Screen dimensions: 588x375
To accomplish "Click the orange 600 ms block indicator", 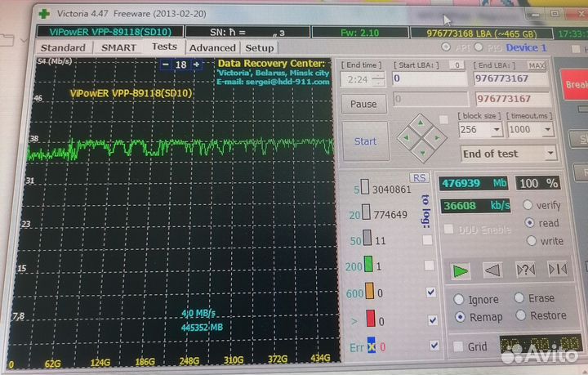I will coord(369,291).
